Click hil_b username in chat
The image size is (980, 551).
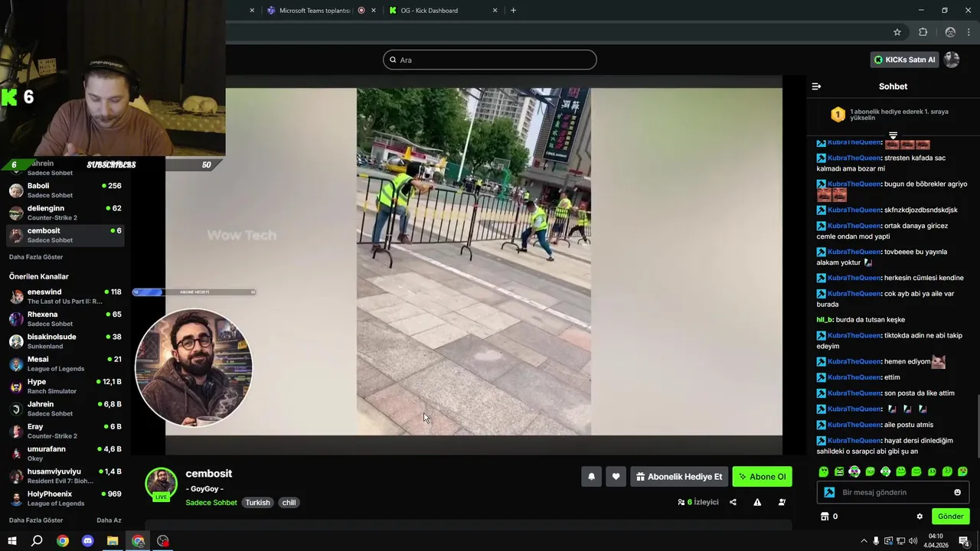824,320
